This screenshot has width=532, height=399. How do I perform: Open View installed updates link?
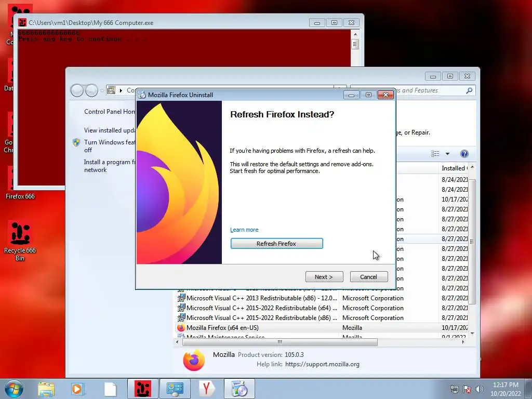(x=110, y=130)
